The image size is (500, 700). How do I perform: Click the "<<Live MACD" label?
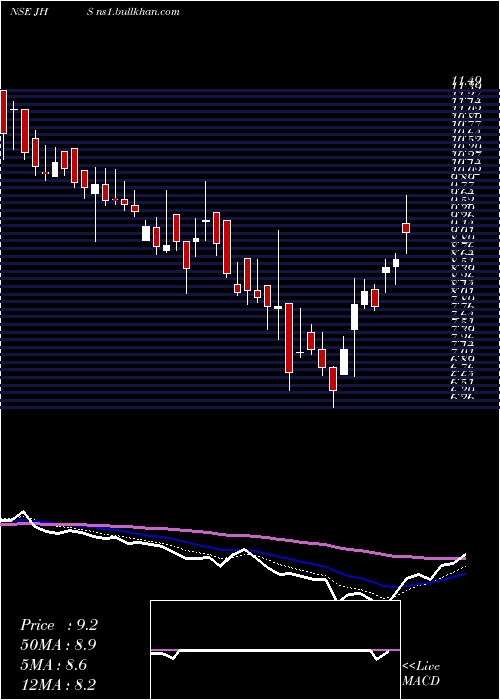(x=421, y=673)
